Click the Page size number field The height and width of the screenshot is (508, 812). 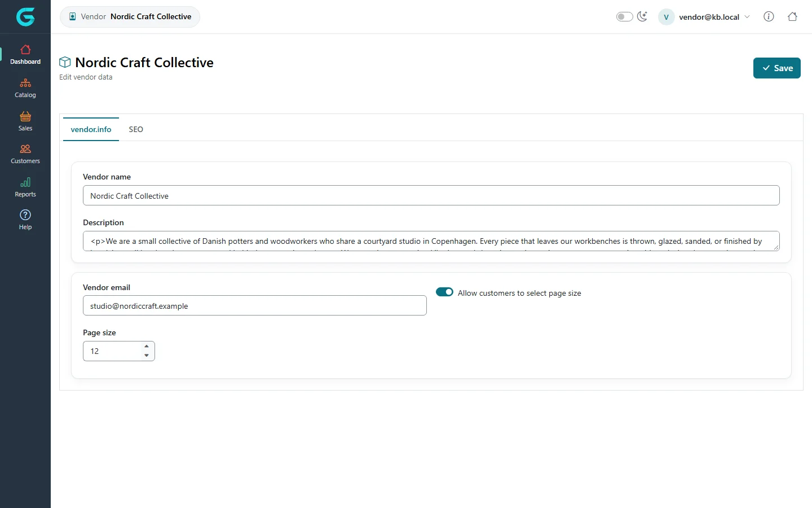pyautogui.click(x=118, y=351)
